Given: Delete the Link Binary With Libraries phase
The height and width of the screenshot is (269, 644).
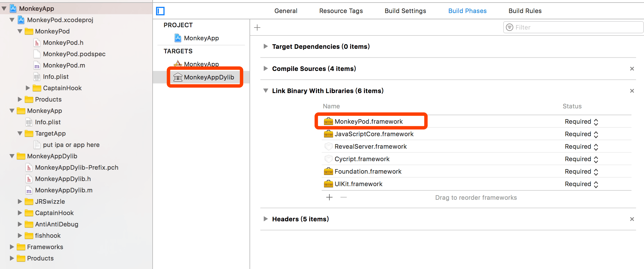Looking at the screenshot, I should pyautogui.click(x=632, y=91).
